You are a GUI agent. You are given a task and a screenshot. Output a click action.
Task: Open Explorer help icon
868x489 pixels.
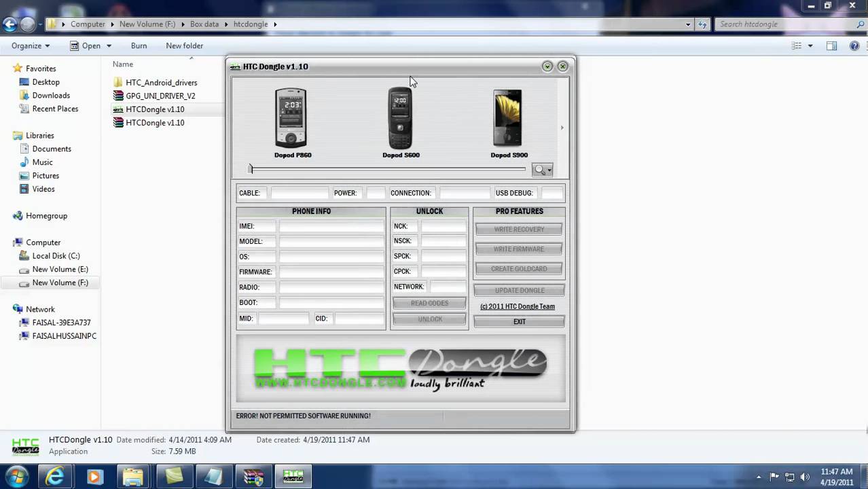(x=854, y=46)
